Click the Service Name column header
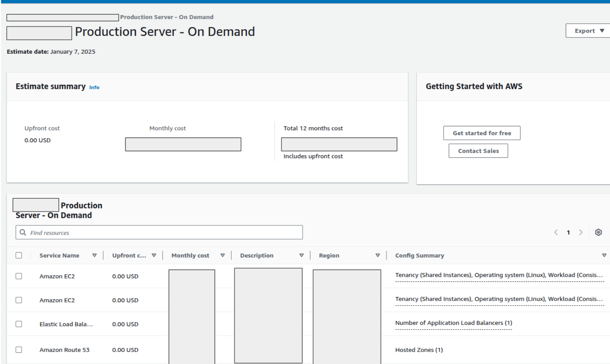 point(59,255)
